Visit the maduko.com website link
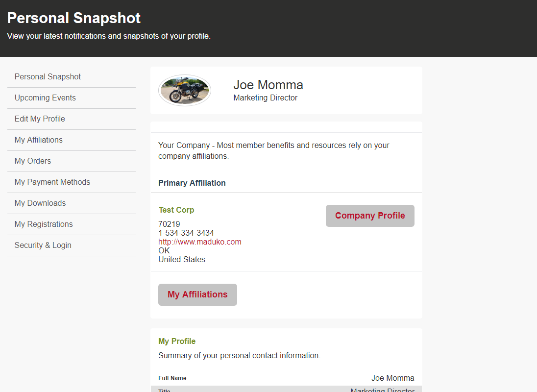The image size is (537, 392). 200,242
